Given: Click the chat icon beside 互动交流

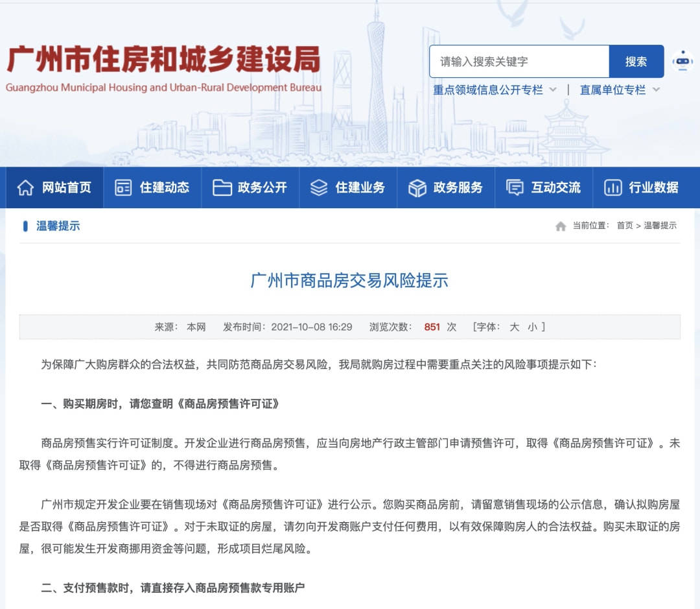Looking at the screenshot, I should tap(515, 188).
